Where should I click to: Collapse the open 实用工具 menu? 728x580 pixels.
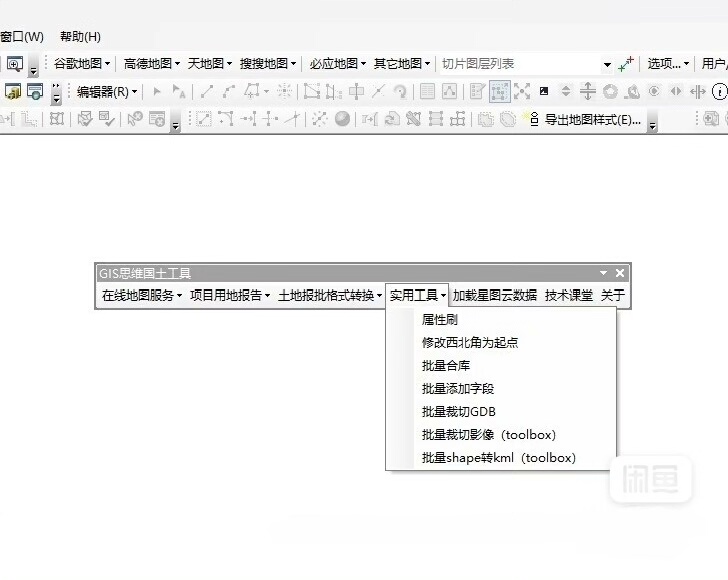[417, 295]
